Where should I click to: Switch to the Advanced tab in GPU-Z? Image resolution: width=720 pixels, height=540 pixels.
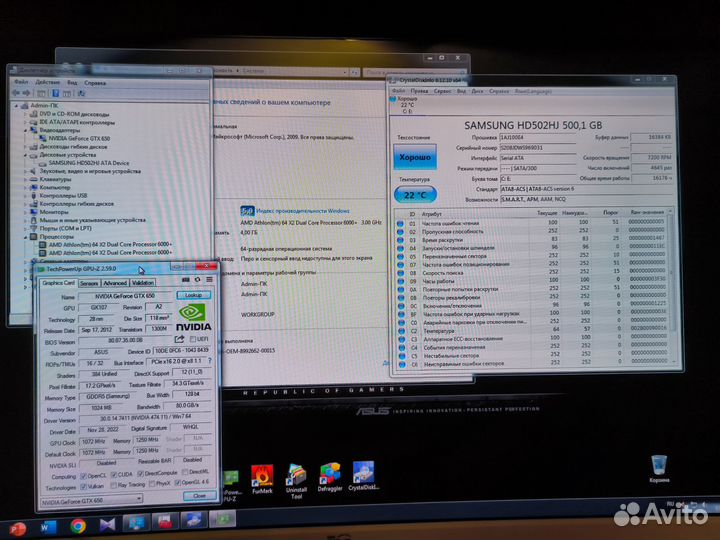[114, 283]
